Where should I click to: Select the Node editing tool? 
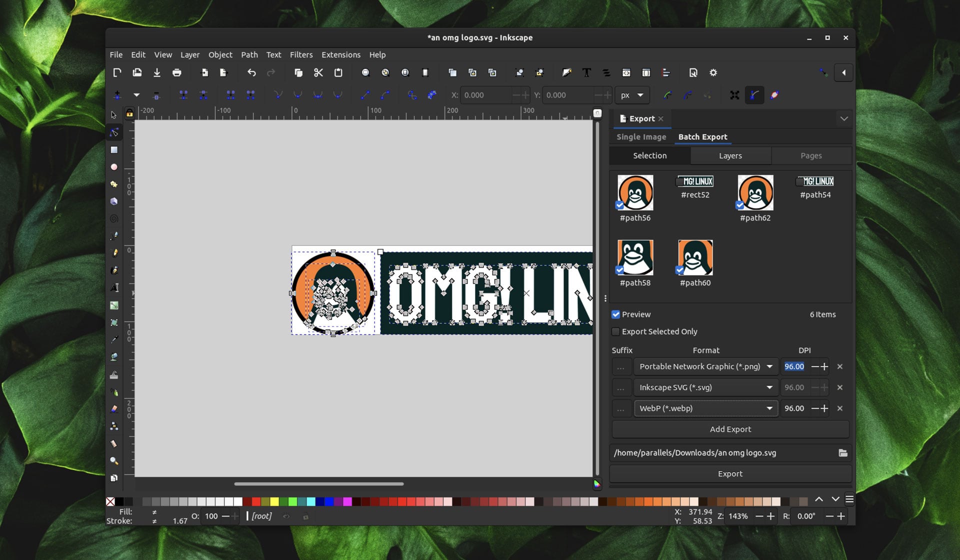(x=114, y=132)
